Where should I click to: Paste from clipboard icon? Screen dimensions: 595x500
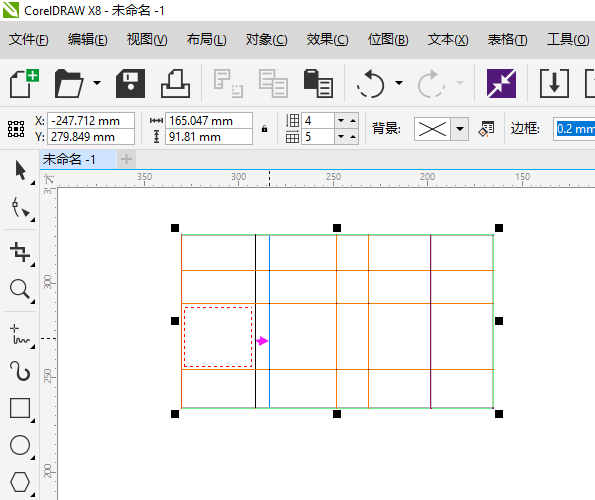[318, 83]
